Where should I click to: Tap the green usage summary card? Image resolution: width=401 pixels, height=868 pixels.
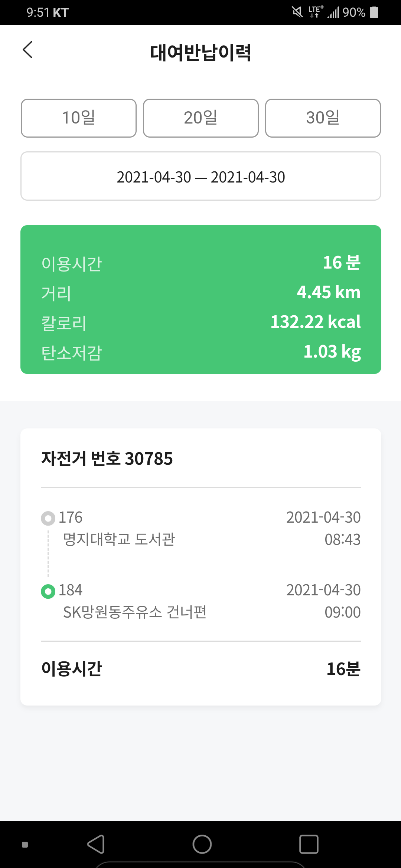click(201, 299)
